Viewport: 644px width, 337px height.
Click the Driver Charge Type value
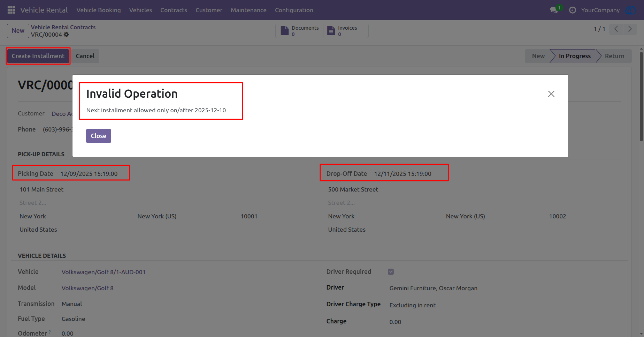pyautogui.click(x=412, y=305)
